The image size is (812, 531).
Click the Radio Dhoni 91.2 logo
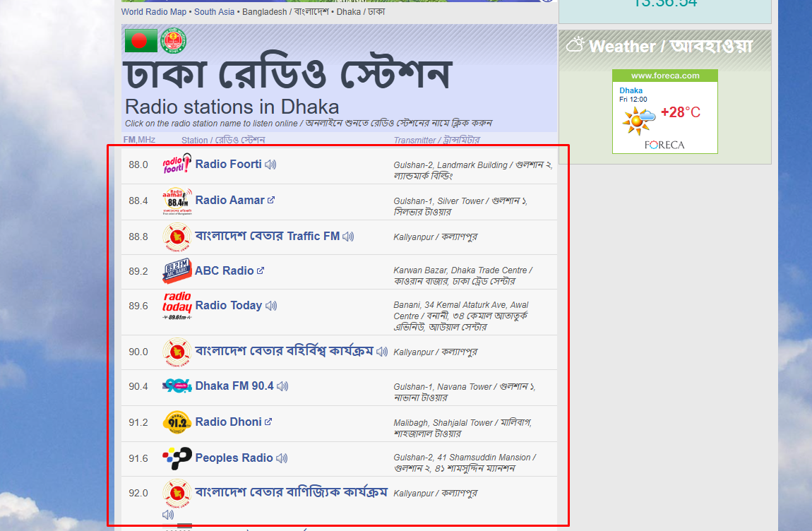coord(177,421)
